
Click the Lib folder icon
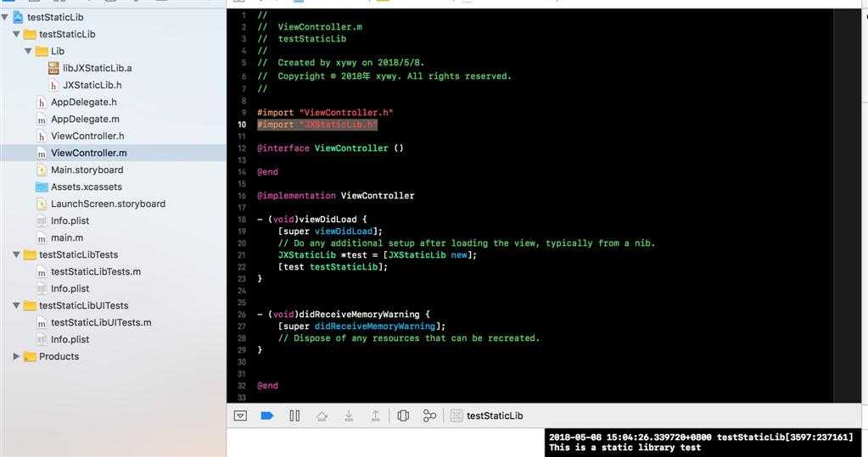coord(42,51)
